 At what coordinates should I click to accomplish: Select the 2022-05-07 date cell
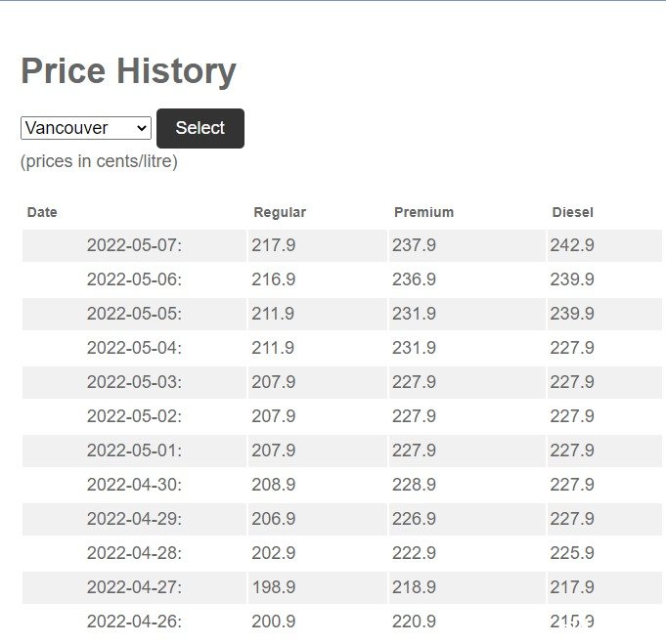pos(134,245)
